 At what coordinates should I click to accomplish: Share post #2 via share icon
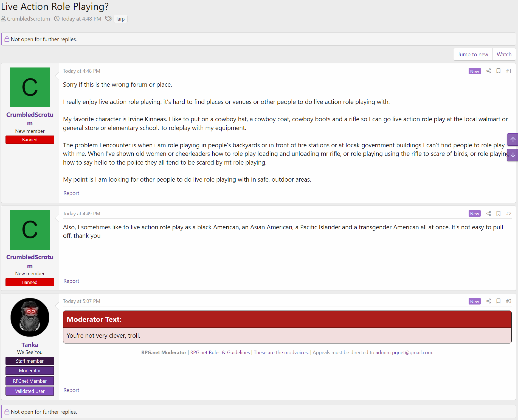(488, 214)
